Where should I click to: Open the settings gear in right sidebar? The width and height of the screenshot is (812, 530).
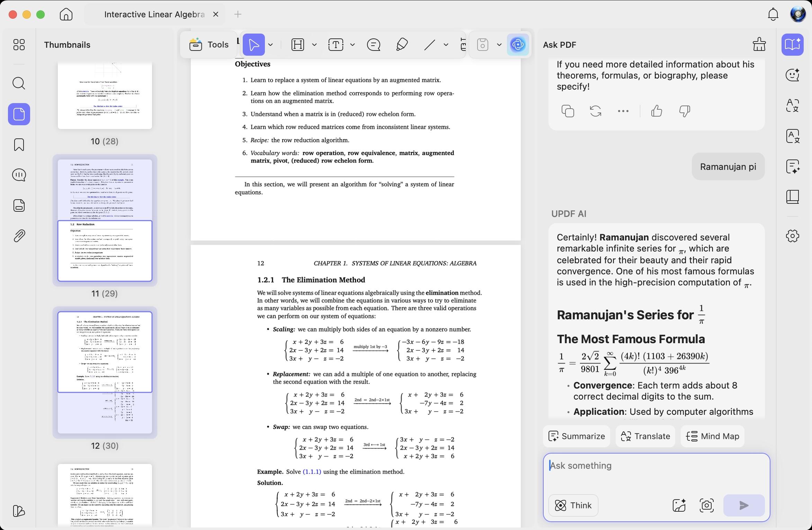pyautogui.click(x=792, y=236)
